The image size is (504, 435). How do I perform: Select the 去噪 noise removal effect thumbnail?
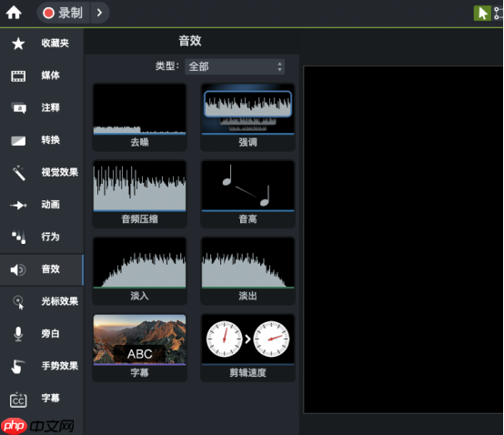pyautogui.click(x=139, y=109)
